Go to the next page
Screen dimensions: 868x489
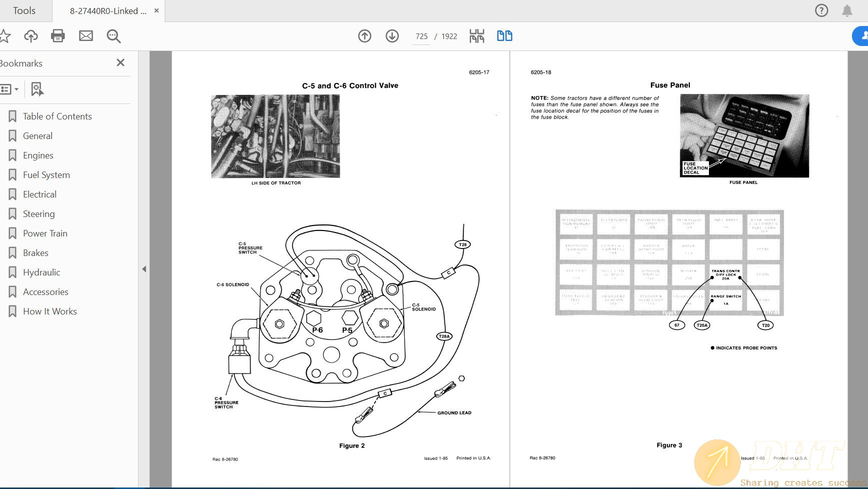[392, 35]
